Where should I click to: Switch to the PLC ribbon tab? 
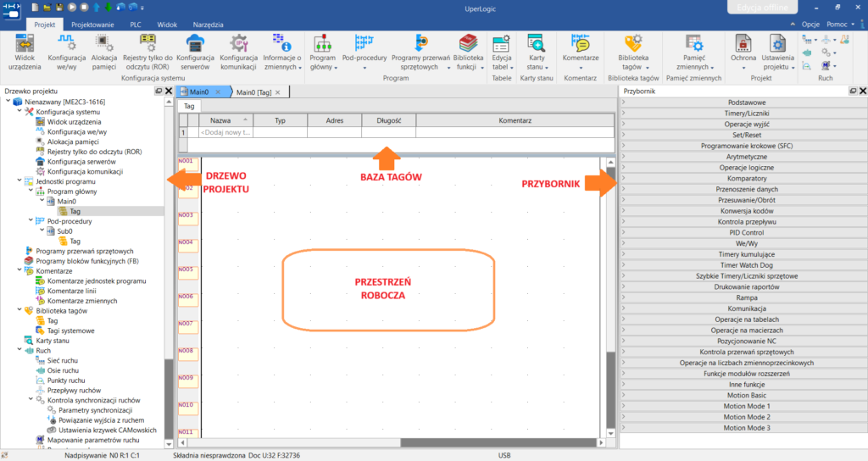click(136, 25)
